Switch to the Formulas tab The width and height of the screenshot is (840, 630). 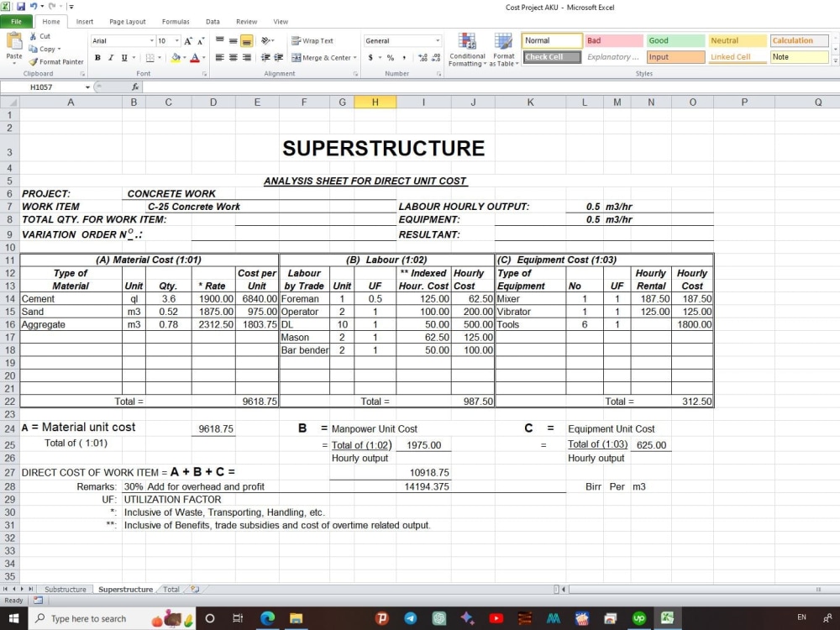[176, 22]
